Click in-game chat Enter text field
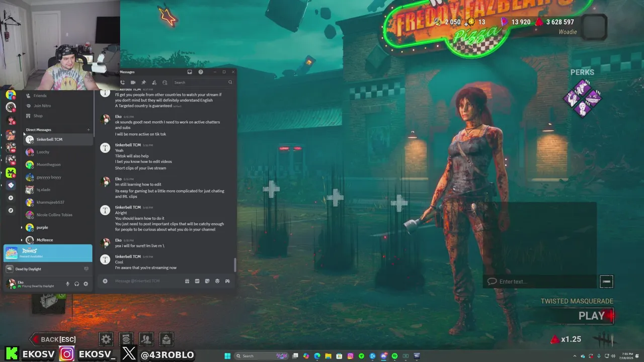Image resolution: width=644 pixels, height=362 pixels. pyautogui.click(x=541, y=282)
